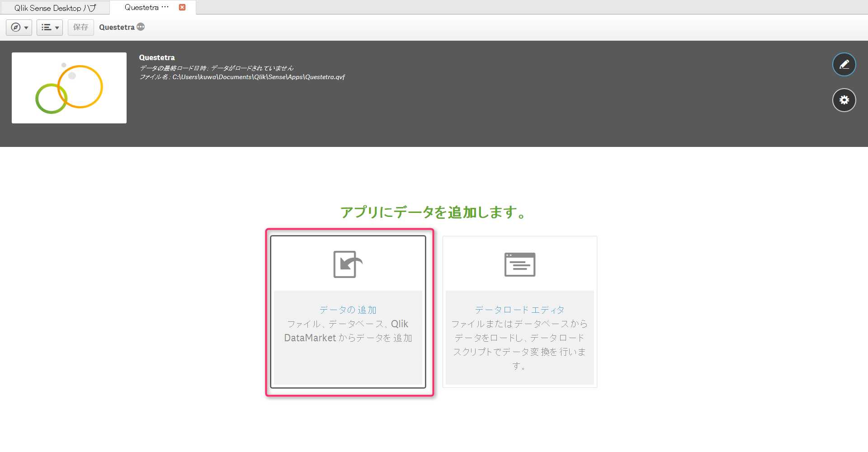Open the データの追加 link

[348, 310]
